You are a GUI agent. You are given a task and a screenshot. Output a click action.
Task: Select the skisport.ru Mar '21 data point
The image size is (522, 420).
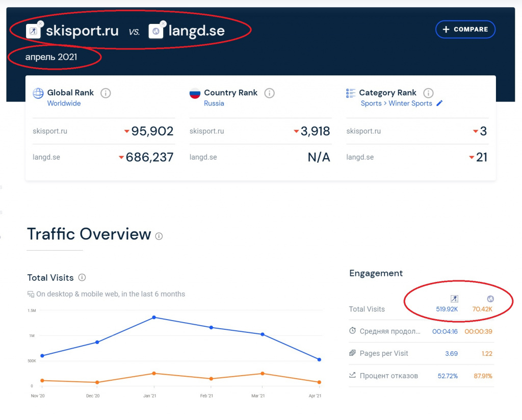[x=263, y=334]
